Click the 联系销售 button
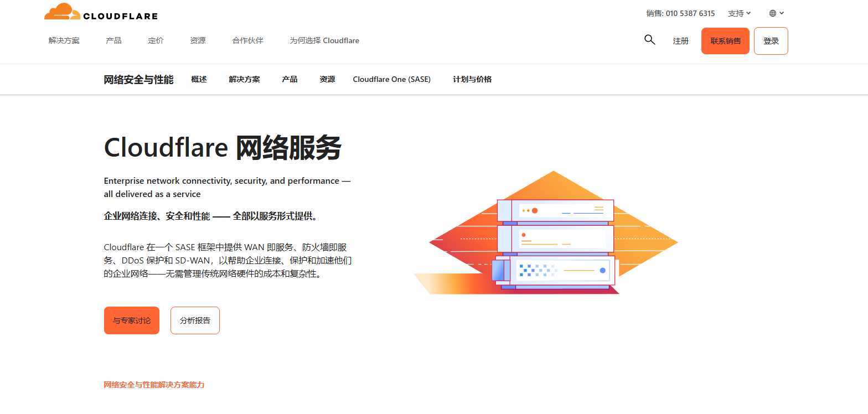Viewport: 868px width, 414px height. coord(725,41)
